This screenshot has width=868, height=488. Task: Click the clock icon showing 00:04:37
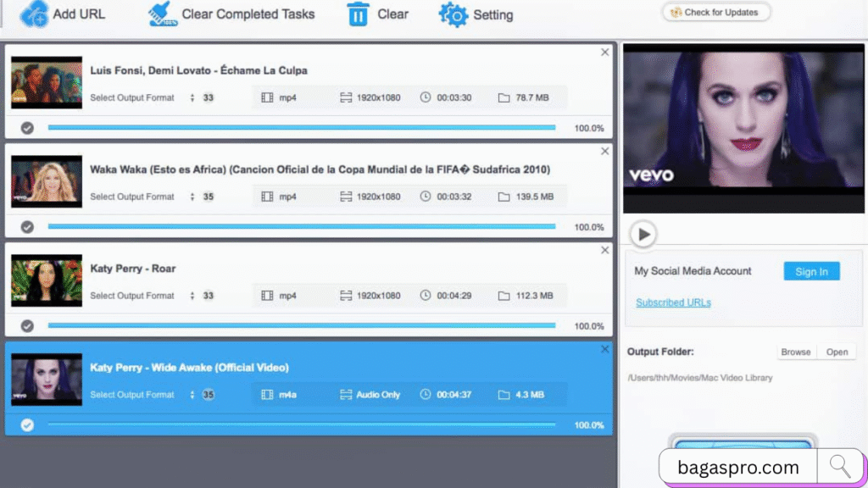coord(426,393)
